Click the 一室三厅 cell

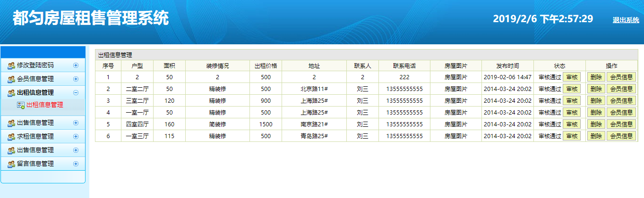point(137,136)
